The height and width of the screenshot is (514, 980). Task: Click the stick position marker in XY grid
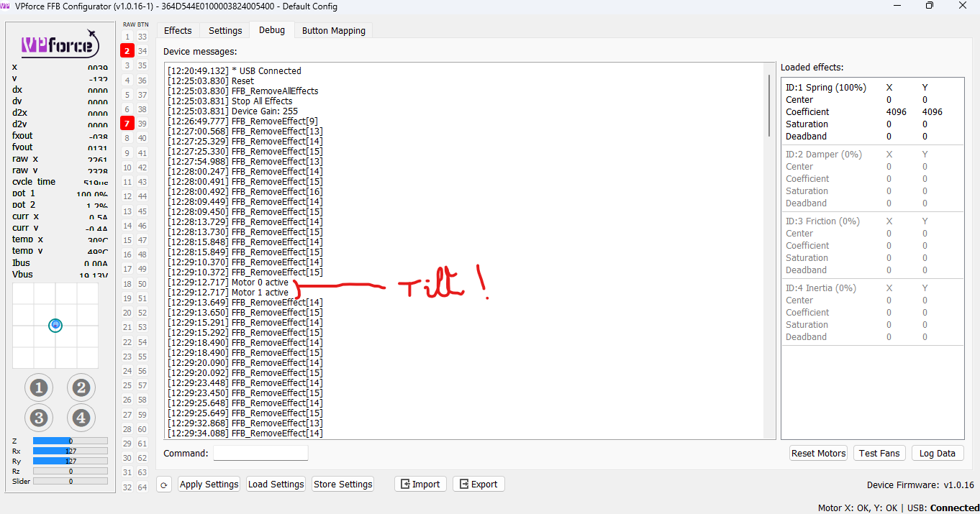(x=55, y=326)
